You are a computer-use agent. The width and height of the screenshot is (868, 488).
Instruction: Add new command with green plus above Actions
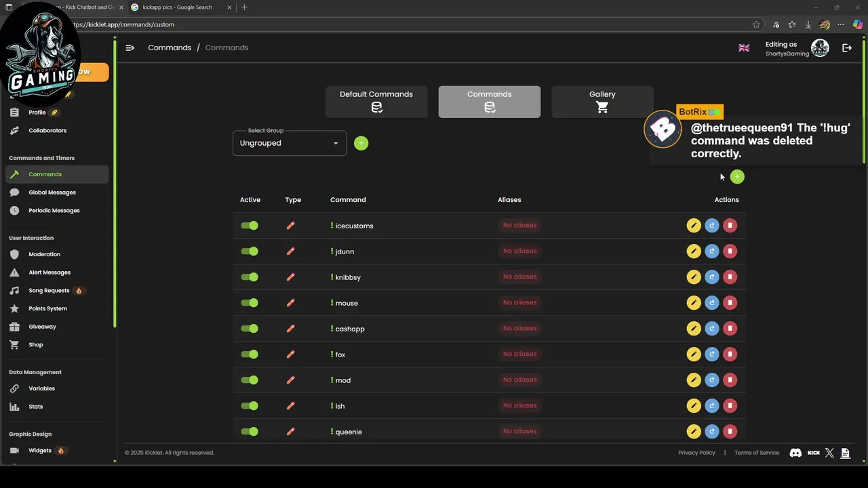point(737,177)
